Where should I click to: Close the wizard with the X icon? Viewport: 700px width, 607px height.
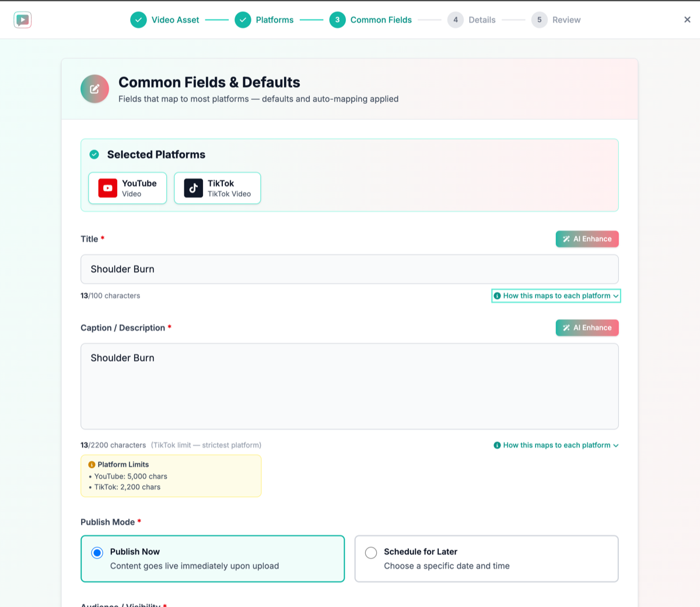(687, 20)
